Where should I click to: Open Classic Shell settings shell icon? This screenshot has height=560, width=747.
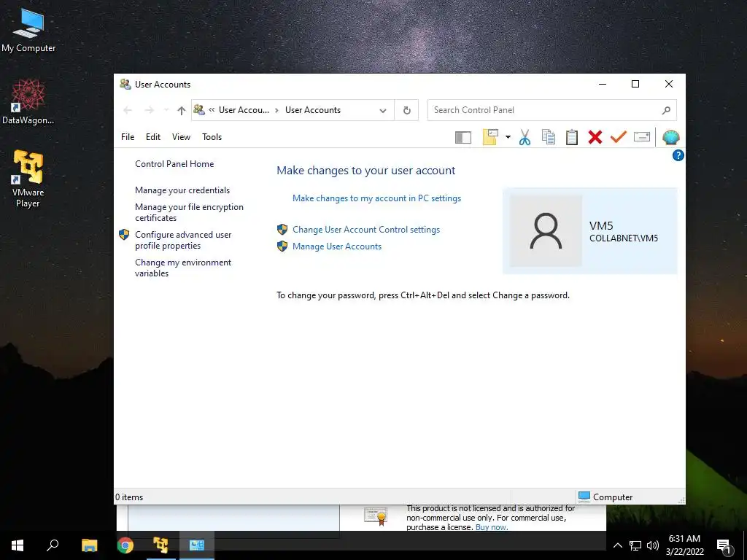tap(671, 137)
